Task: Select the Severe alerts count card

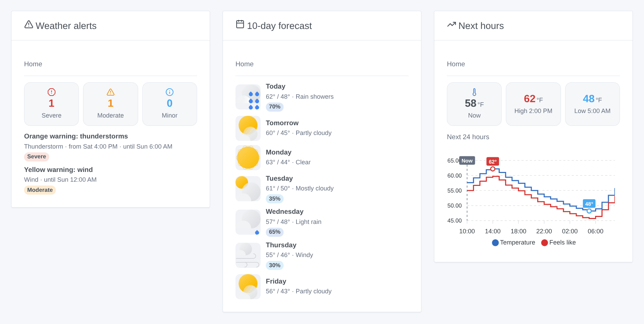Action: point(52,104)
